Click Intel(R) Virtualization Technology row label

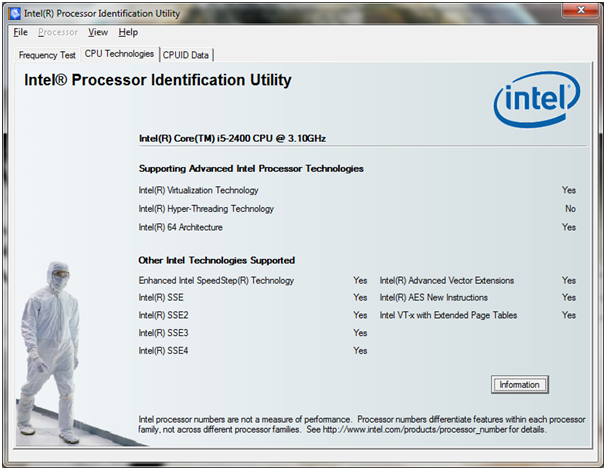(198, 190)
